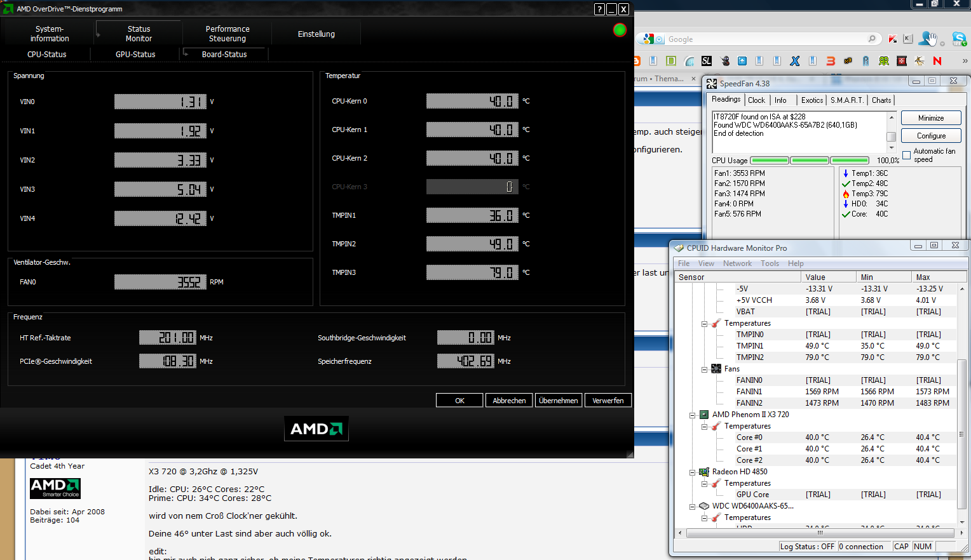971x560 pixels.
Task: Click the AMD Smarter Choice avatar image
Action: [x=55, y=488]
